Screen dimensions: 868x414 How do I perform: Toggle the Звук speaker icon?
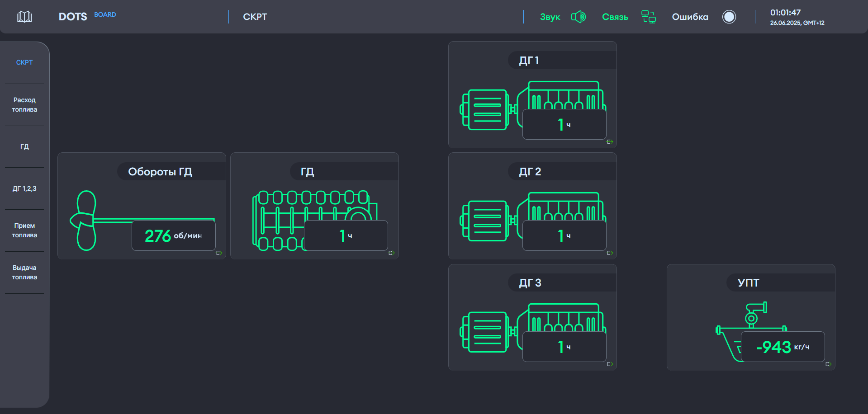click(x=578, y=17)
